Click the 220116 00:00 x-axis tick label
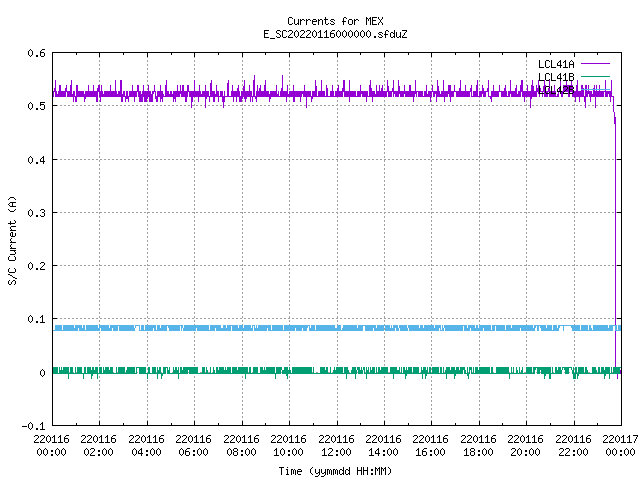The width and height of the screenshot is (640, 480). tap(51, 446)
